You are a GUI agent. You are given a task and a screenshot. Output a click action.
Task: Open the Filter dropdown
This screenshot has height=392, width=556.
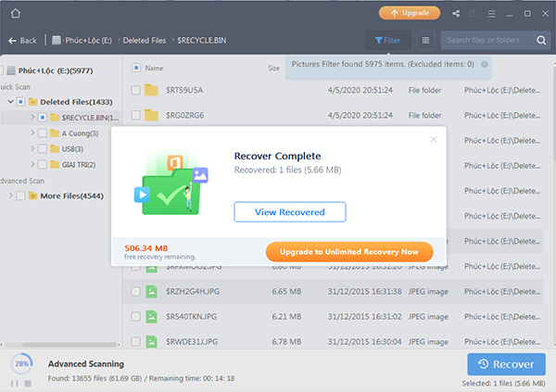pyautogui.click(x=388, y=41)
